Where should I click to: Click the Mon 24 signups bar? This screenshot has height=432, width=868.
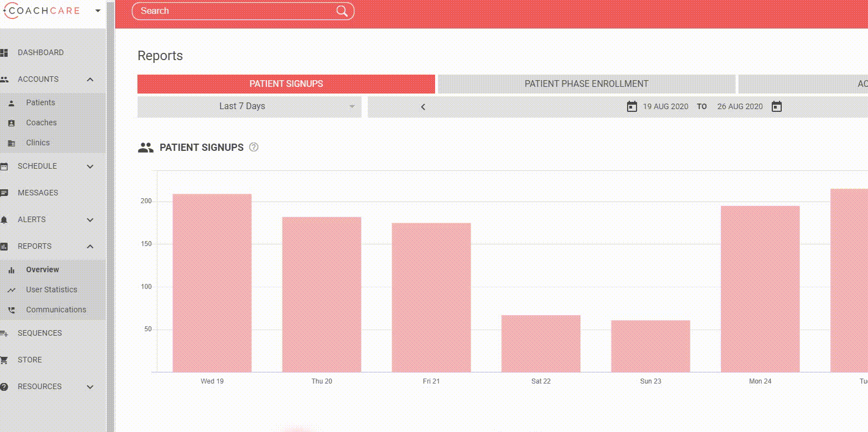(760, 289)
